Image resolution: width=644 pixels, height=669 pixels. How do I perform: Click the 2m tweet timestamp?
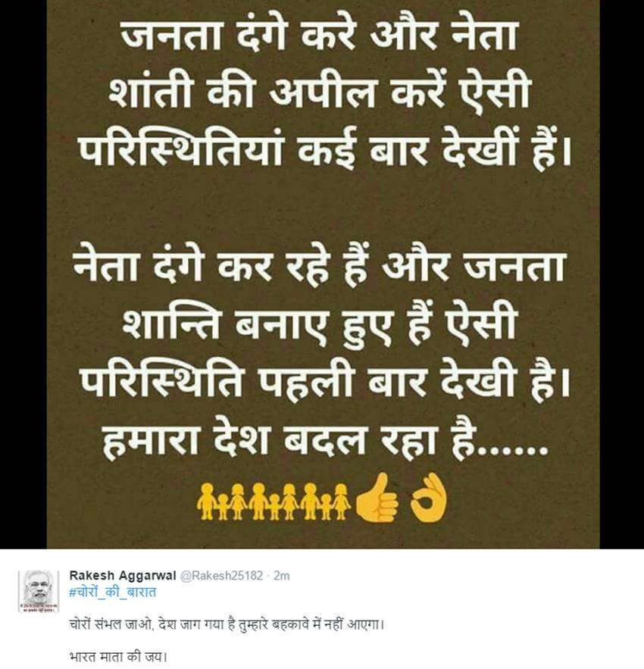[282, 576]
